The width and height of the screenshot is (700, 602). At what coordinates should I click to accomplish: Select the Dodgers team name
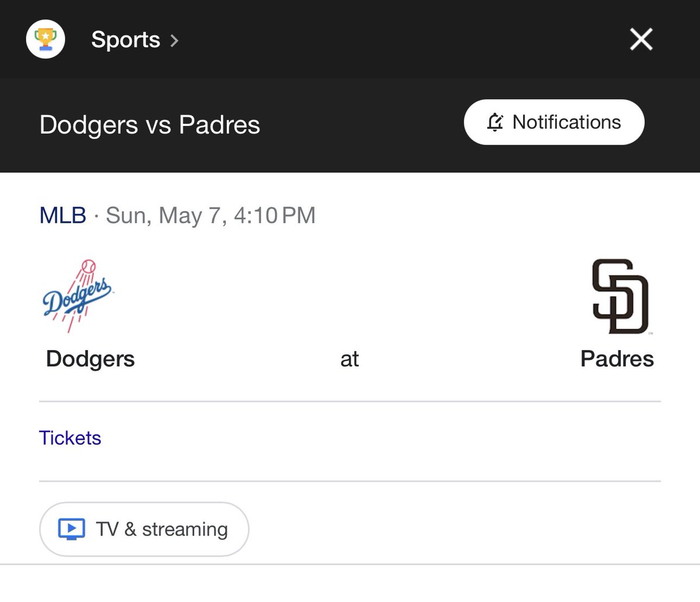(90, 359)
